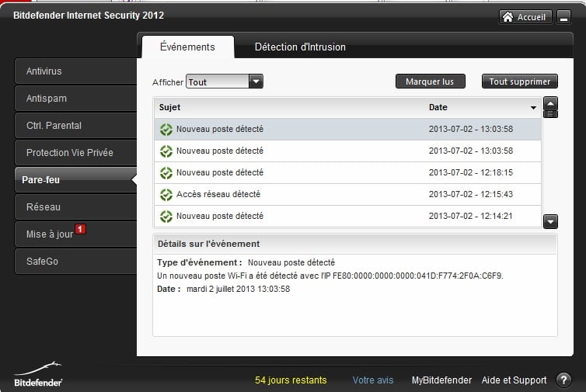This screenshot has height=392, width=586.
Task: Open the Réseau section
Action: (75, 206)
